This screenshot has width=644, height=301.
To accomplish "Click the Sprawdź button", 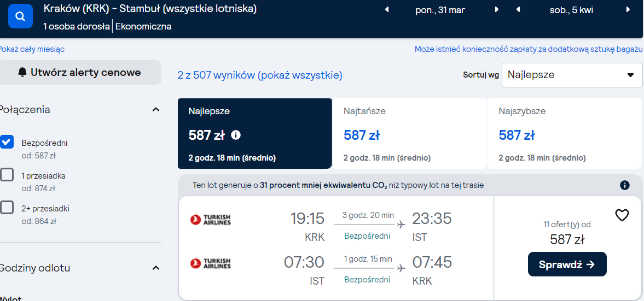I will point(567,264).
